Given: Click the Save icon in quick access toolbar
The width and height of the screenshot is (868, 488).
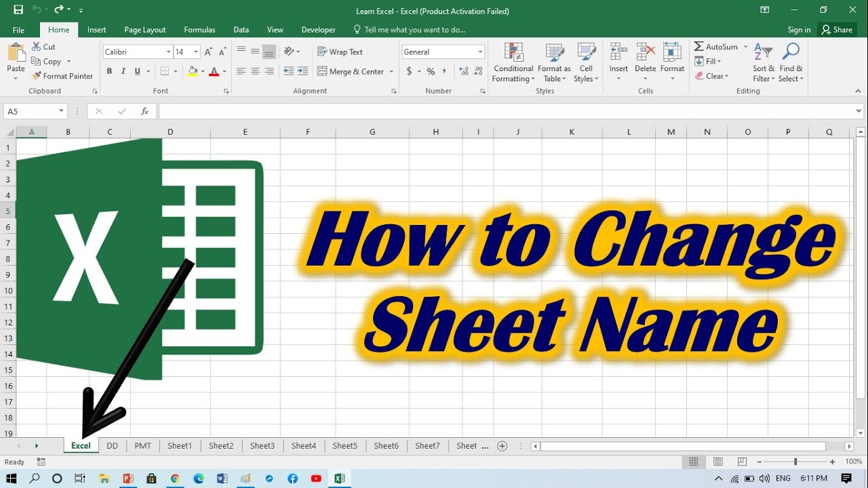Looking at the screenshot, I should click(x=18, y=10).
